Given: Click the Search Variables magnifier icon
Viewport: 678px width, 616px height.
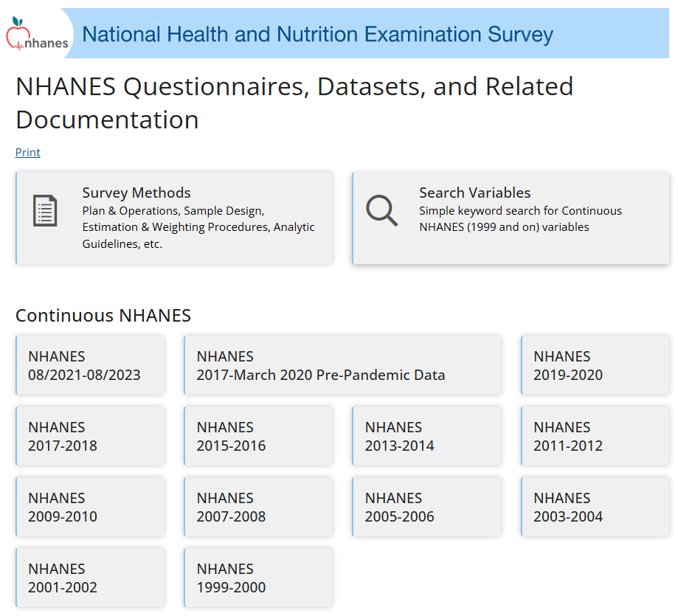Looking at the screenshot, I should point(381,211).
